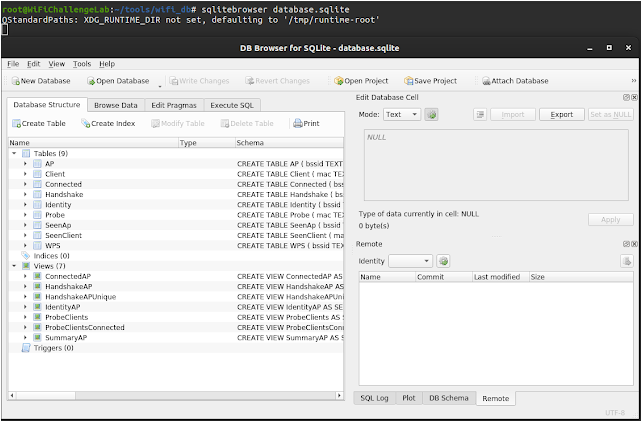This screenshot has height=422, width=642.
Task: Click the refresh icon beside Identity dropdown
Action: click(x=443, y=261)
